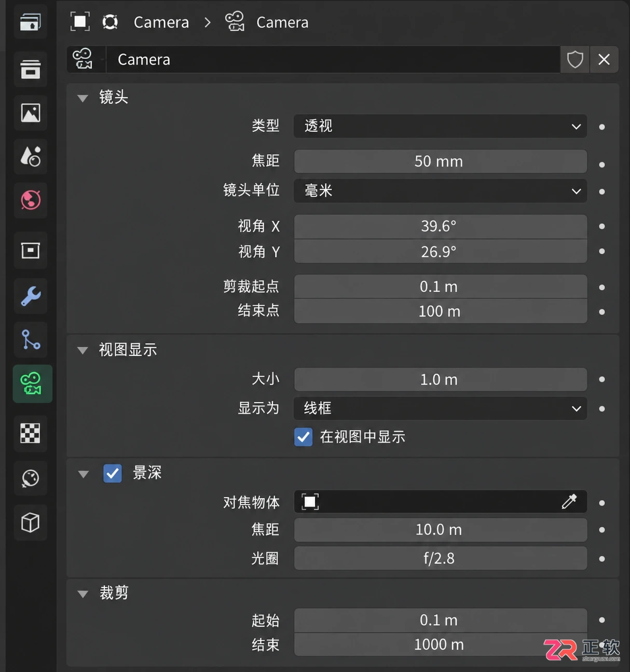Viewport: 630px width, 672px height.
Task: Open the Render properties tab
Action: click(30, 23)
